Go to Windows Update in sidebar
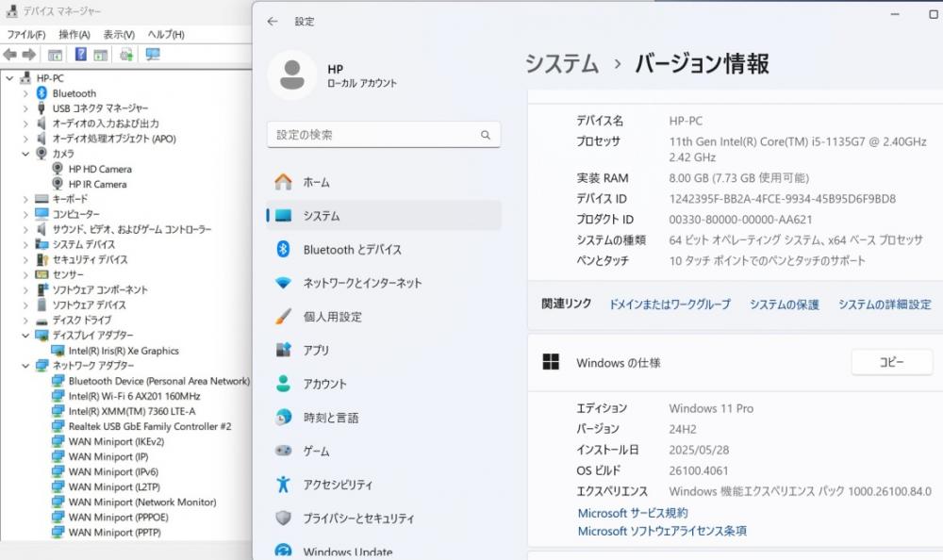The image size is (943, 560). point(347,552)
